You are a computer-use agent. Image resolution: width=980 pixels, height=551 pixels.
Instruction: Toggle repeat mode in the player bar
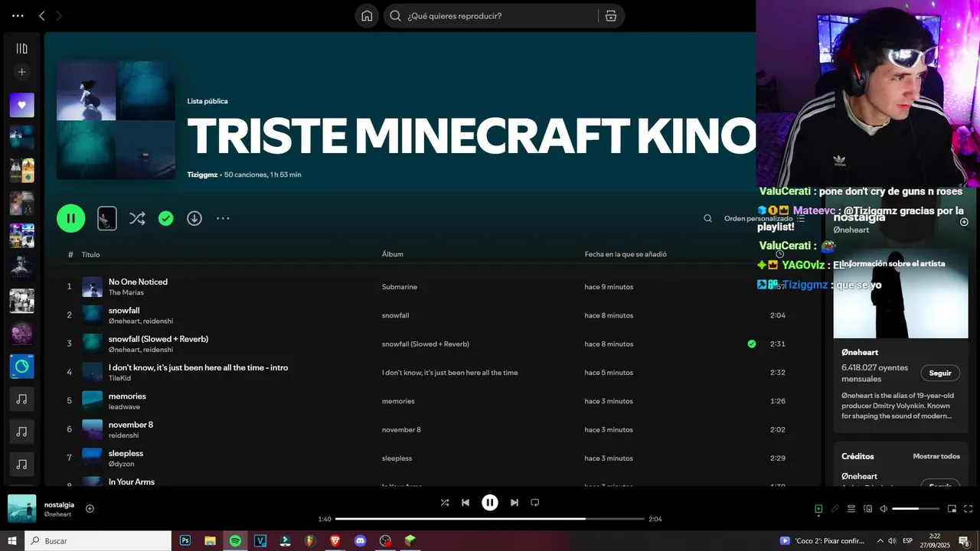pyautogui.click(x=535, y=503)
